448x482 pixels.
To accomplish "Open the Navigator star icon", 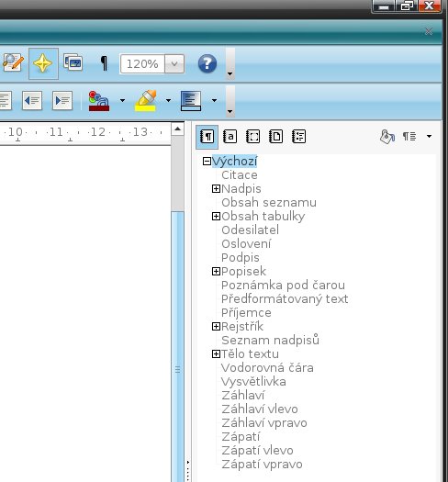I will pos(43,63).
